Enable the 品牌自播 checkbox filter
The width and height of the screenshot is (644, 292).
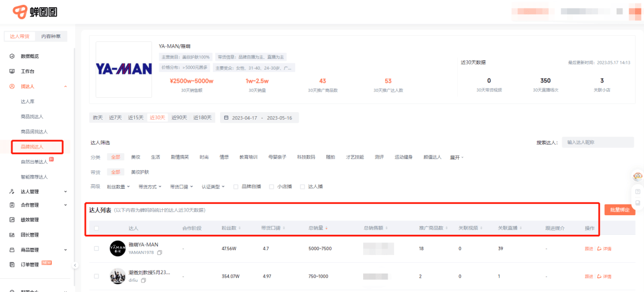tap(236, 187)
